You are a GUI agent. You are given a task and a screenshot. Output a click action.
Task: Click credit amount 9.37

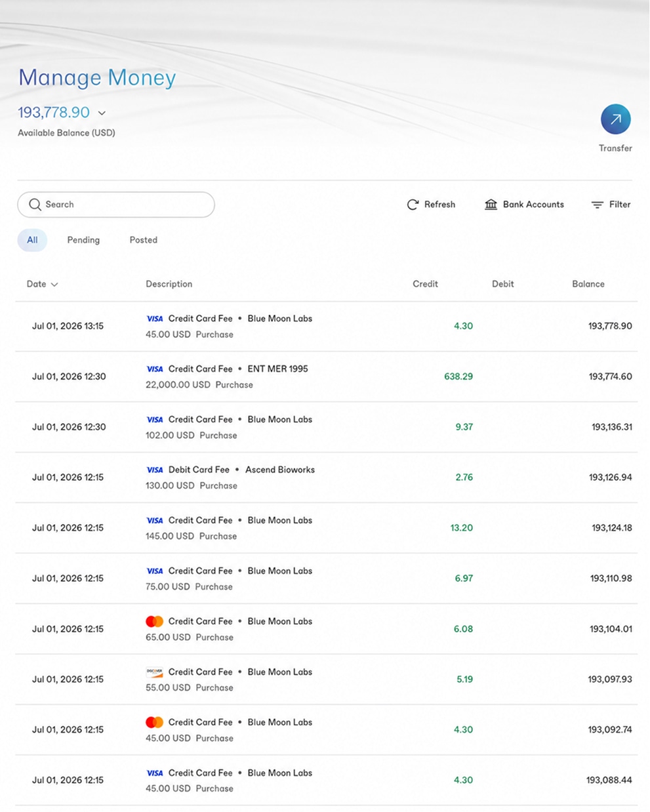[464, 427]
